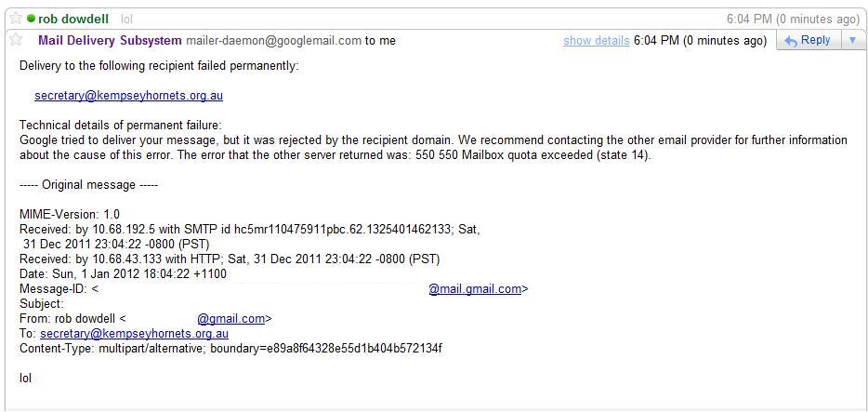This screenshot has height=412, width=868.
Task: Click the show details link
Action: (x=596, y=41)
